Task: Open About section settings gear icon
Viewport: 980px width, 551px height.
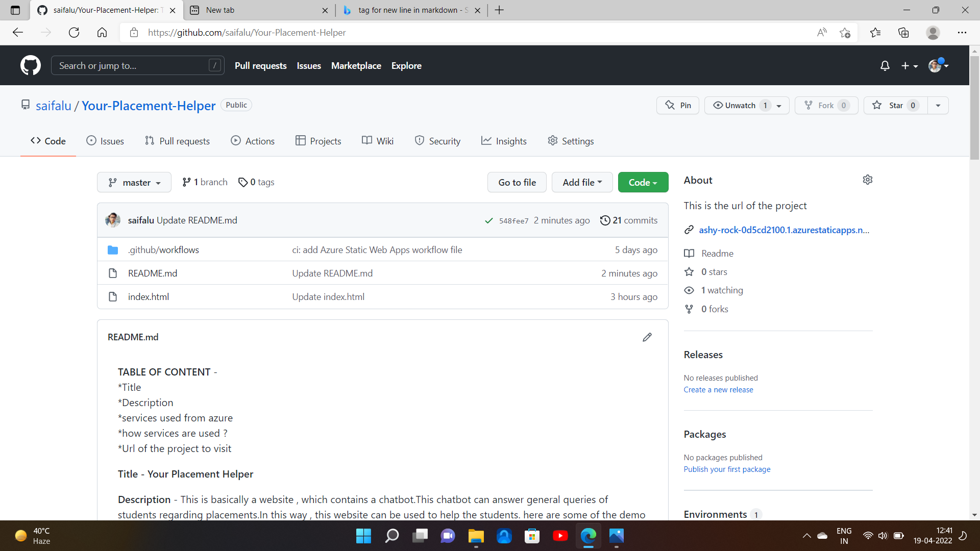Action: [x=868, y=180]
